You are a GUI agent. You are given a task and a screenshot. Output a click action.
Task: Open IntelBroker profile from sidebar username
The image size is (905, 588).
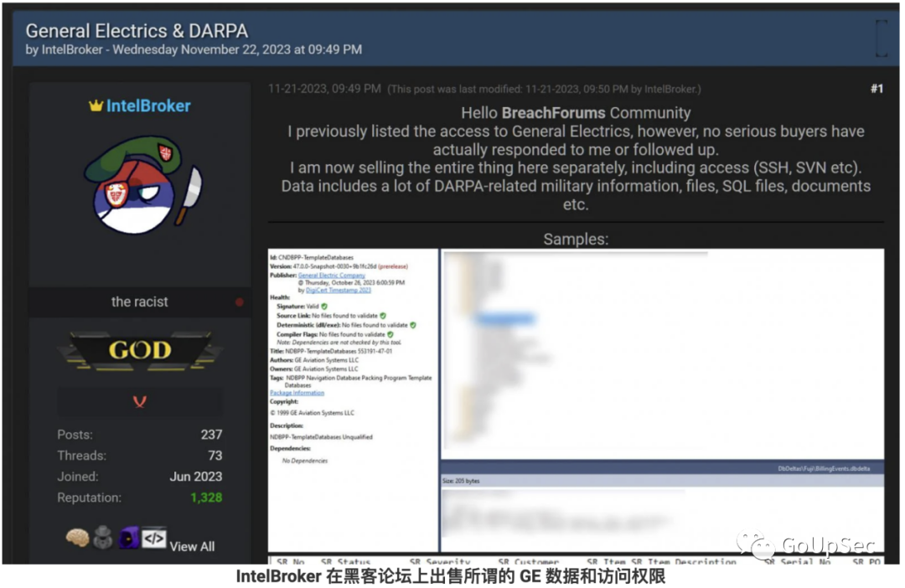point(148,106)
